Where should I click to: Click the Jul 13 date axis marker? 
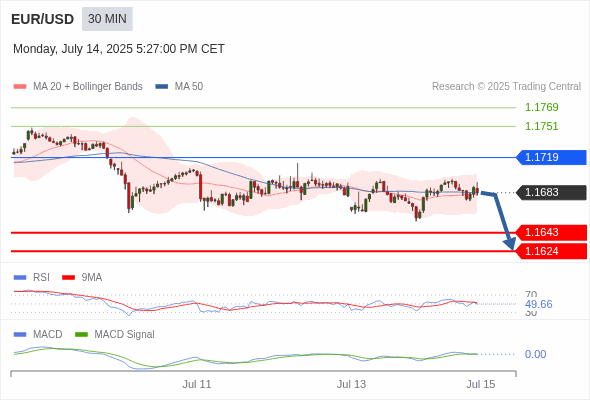[351, 384]
